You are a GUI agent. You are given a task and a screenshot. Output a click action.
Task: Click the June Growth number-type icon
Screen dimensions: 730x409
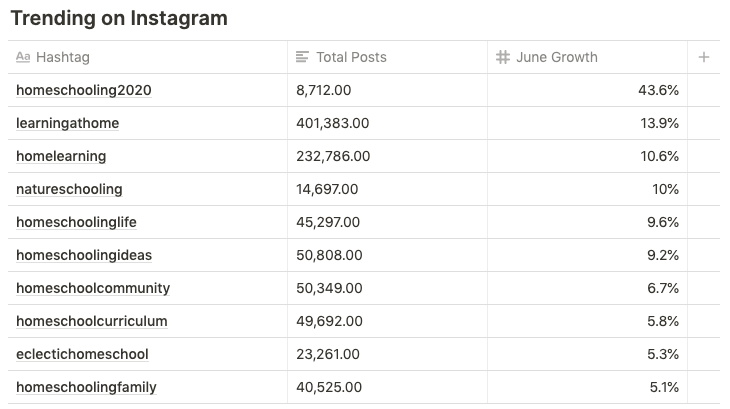pyautogui.click(x=503, y=57)
